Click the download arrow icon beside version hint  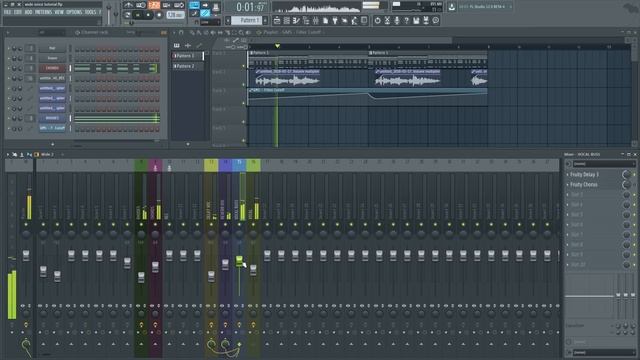(451, 7)
